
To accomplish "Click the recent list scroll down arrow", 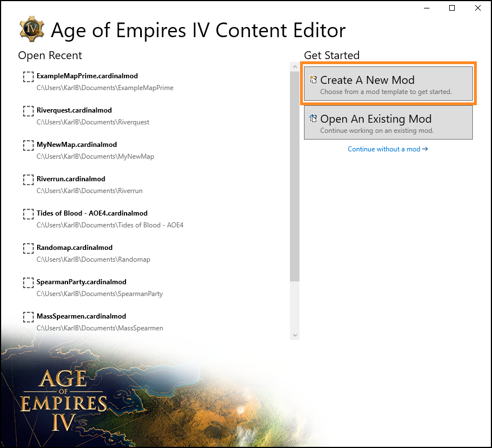I will click(294, 335).
